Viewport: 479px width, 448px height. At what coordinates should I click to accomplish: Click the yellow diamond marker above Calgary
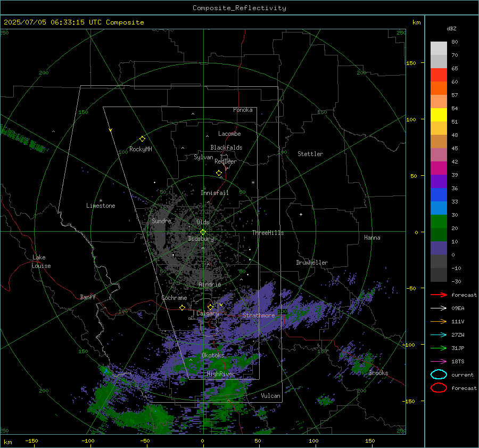pos(210,307)
